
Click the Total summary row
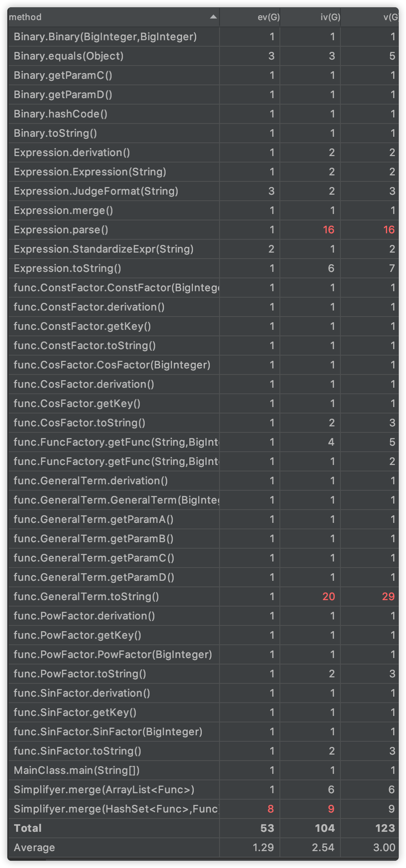203,828
